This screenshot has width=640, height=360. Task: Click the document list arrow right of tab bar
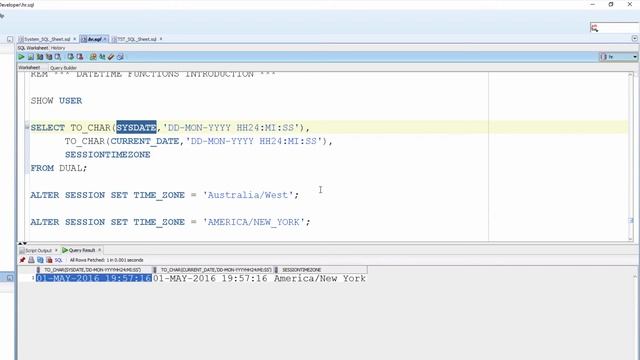coord(635,38)
